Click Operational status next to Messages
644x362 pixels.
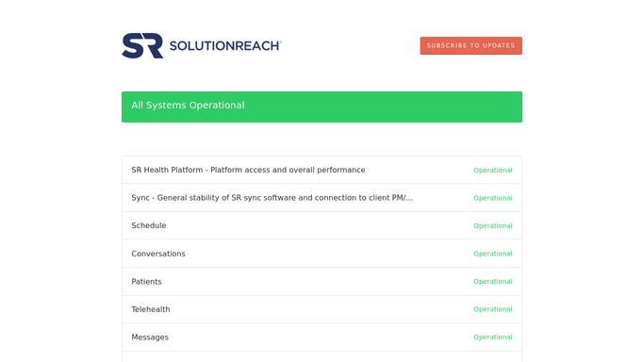(x=492, y=337)
